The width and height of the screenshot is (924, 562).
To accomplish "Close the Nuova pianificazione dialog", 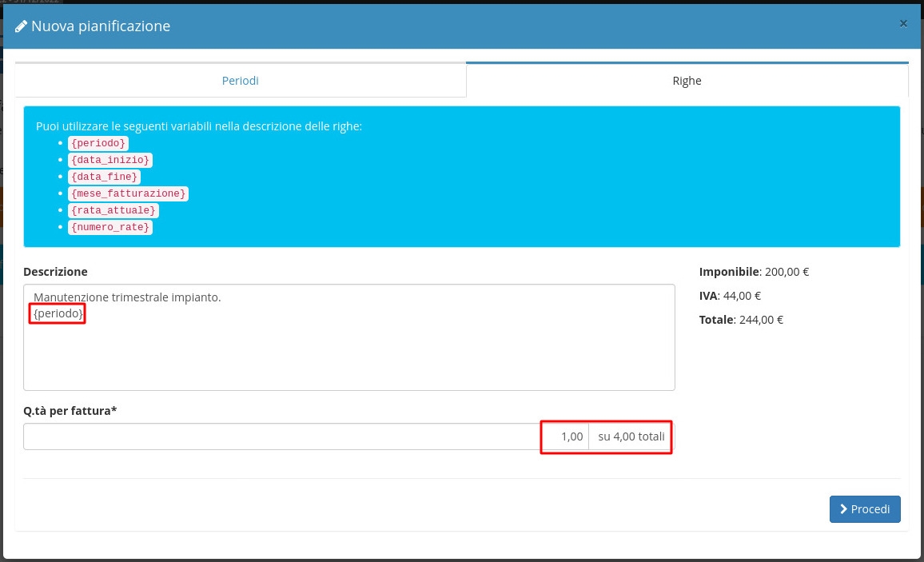I will click(903, 24).
